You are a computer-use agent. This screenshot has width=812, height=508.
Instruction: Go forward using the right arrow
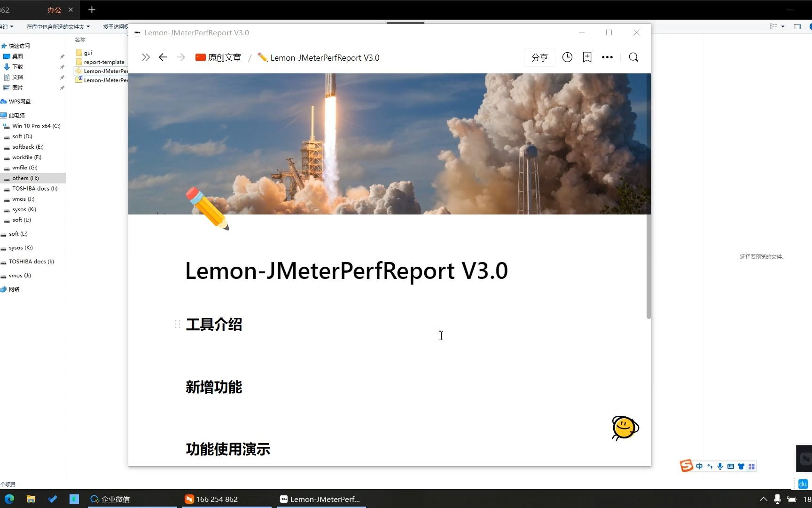point(181,57)
